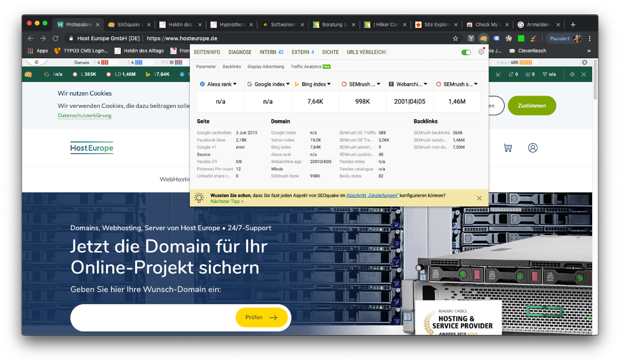Viewport: 620px width, 364px height.
Task: Show hidden bookmarks via double chevron
Action: point(589,51)
